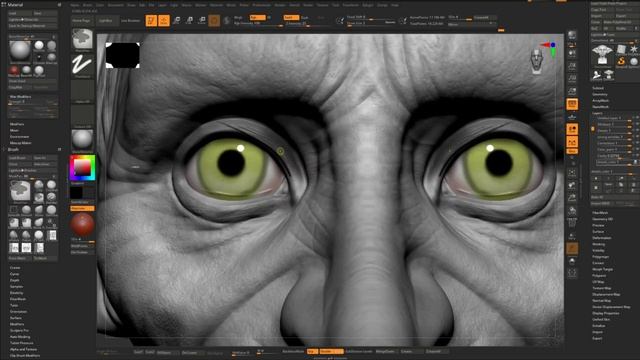Expand the Masking section
The height and width of the screenshot is (360, 640).
pos(598,244)
